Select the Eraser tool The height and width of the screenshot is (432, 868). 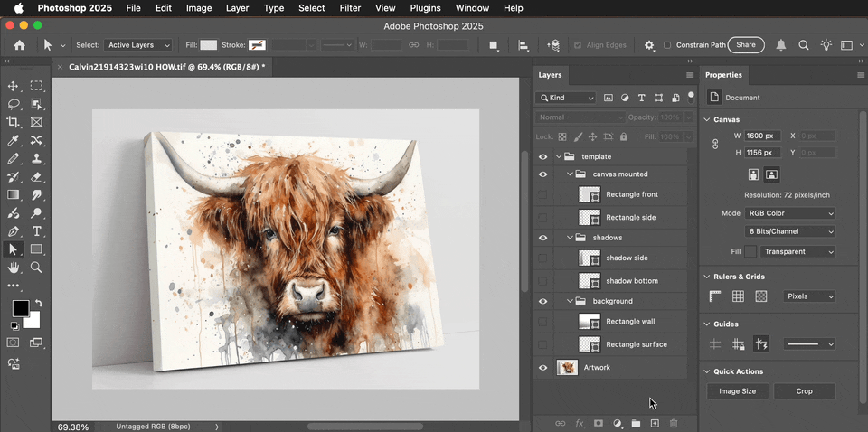tap(36, 177)
